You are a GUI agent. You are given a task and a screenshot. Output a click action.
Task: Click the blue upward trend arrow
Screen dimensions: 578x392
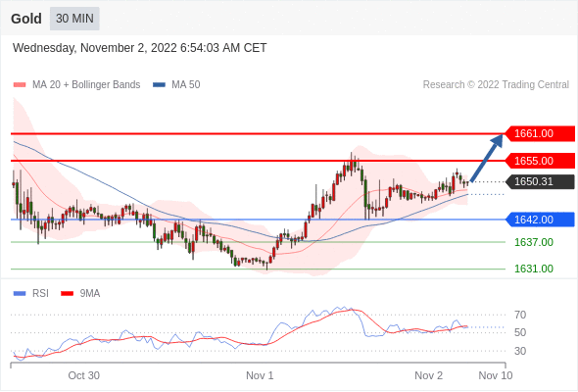487,158
